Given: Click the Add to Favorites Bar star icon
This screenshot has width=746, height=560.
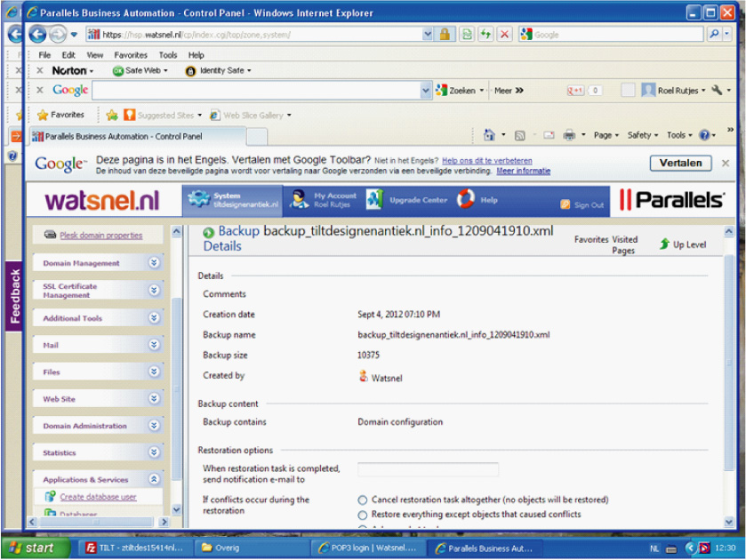Looking at the screenshot, I should tap(112, 116).
